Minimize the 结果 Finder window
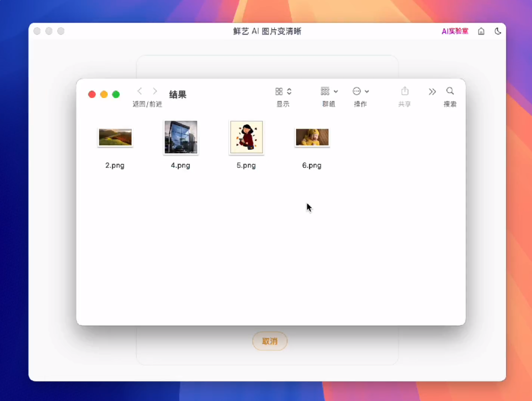Image resolution: width=532 pixels, height=401 pixels. pos(104,94)
